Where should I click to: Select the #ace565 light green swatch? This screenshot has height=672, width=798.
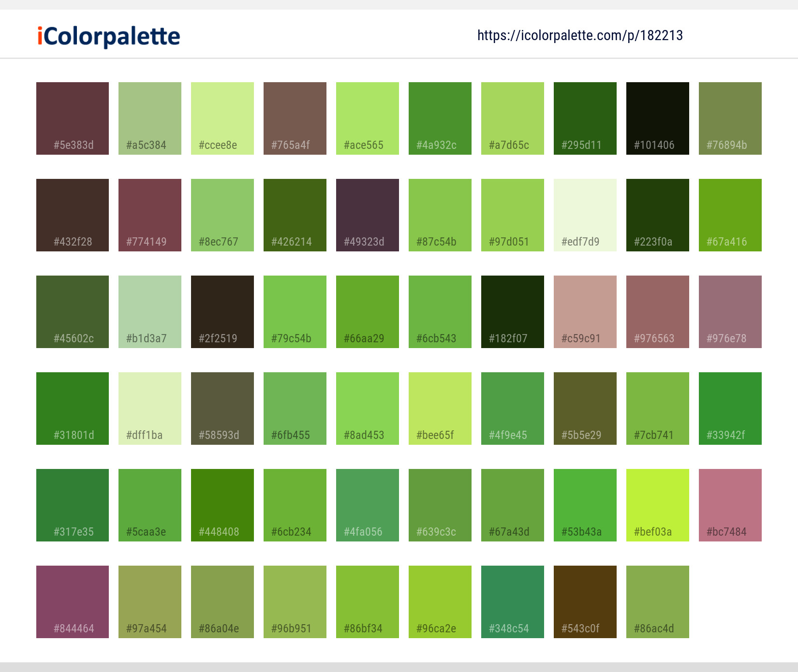368,118
